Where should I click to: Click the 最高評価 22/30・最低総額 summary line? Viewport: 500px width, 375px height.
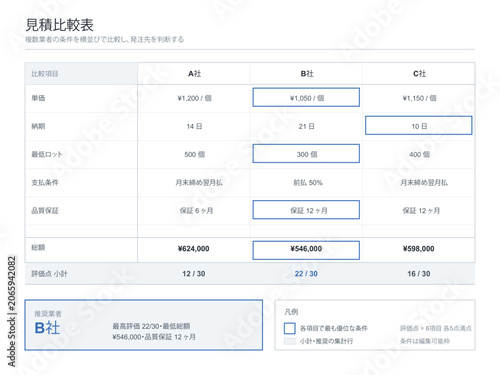[151, 326]
